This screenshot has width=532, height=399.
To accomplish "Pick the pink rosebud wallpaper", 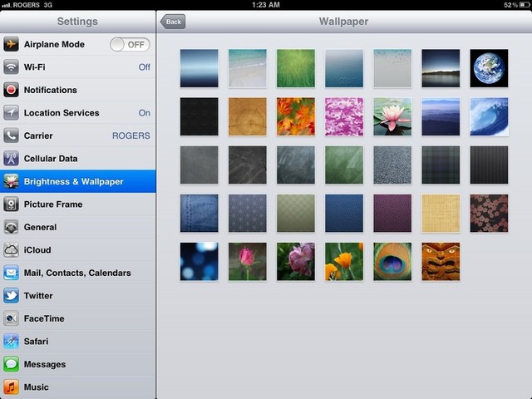I will [x=248, y=262].
